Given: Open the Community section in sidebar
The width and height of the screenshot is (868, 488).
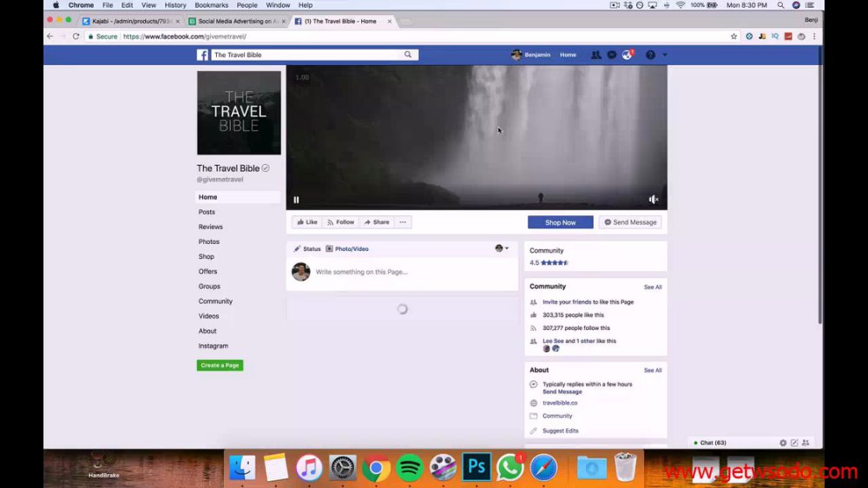Looking at the screenshot, I should (x=215, y=301).
